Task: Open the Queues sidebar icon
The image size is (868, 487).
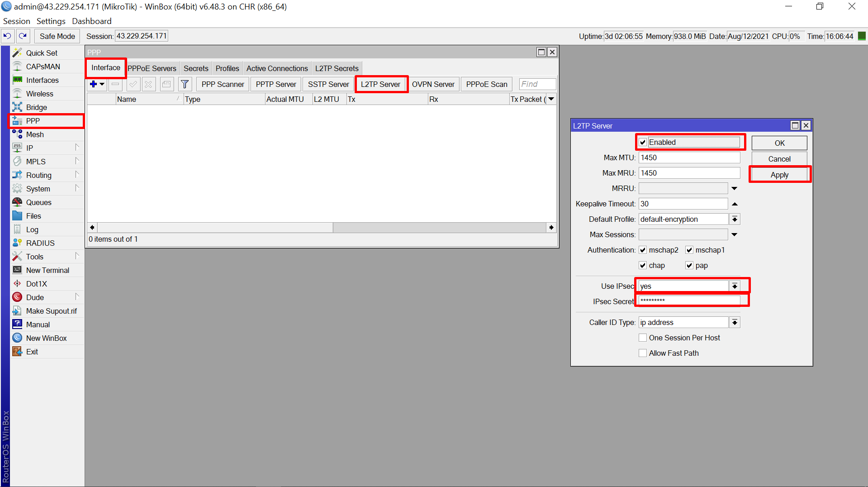Action: point(17,202)
